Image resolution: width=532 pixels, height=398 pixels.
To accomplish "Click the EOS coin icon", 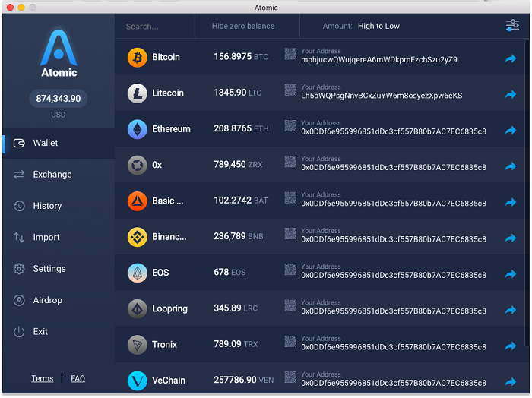I will 137,273.
